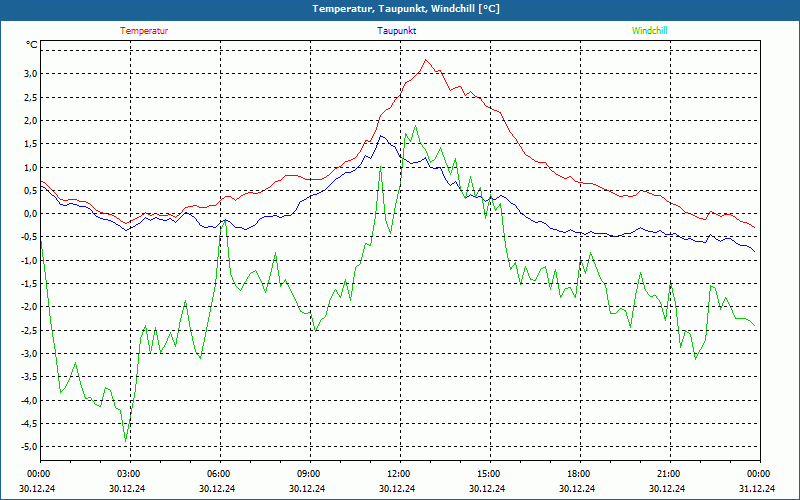Image resolution: width=800 pixels, height=500 pixels.
Task: Click the 15:00 time axis label
Action: point(487,474)
